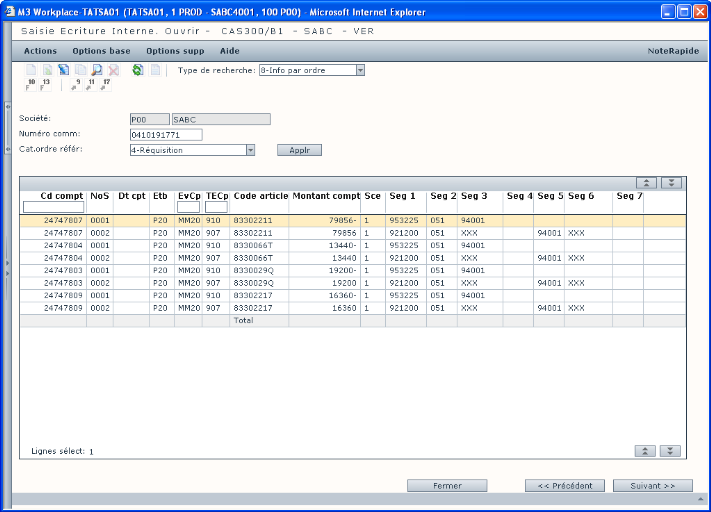Click the NoS column header

click(100, 196)
